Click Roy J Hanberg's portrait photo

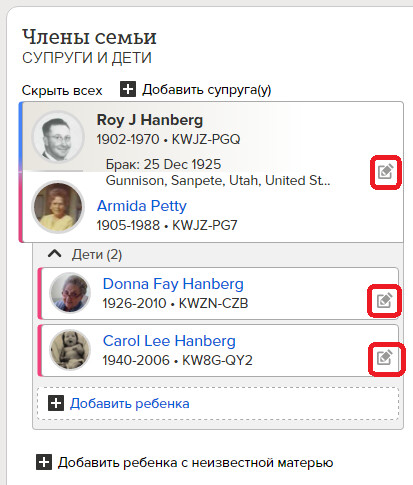[58, 137]
